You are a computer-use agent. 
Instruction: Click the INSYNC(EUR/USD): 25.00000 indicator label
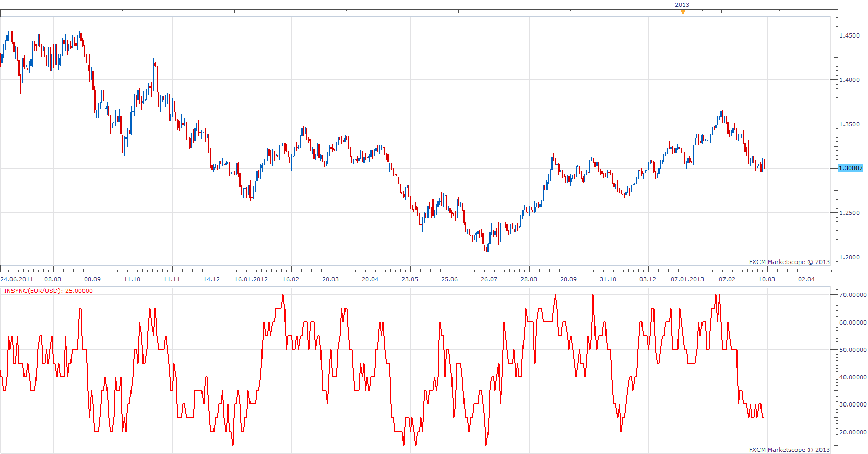click(x=49, y=291)
